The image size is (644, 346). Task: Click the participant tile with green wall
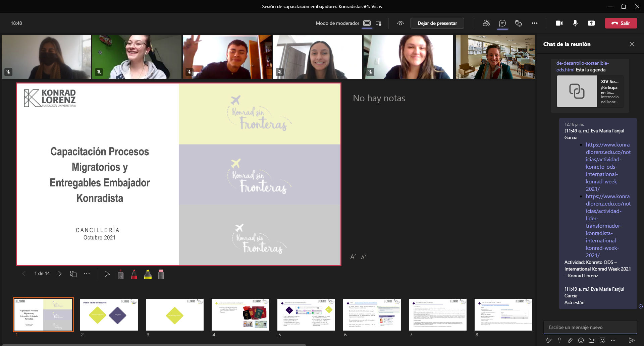137,57
